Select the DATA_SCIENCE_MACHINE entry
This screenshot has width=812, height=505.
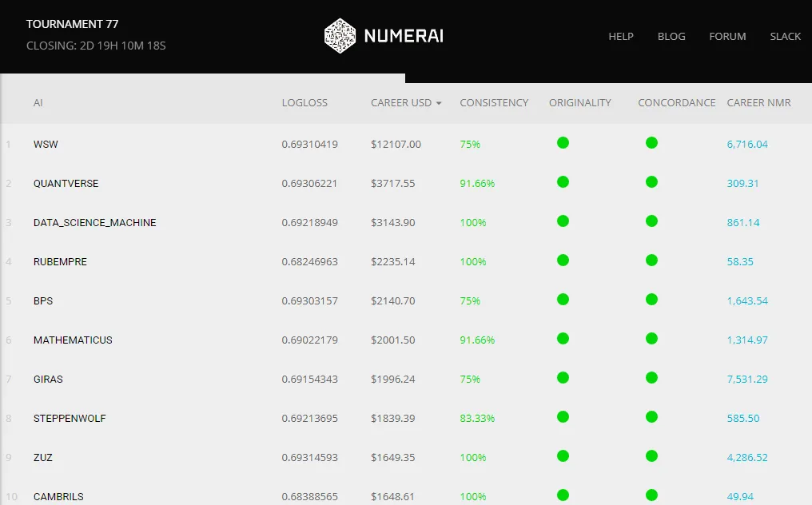[x=95, y=223]
